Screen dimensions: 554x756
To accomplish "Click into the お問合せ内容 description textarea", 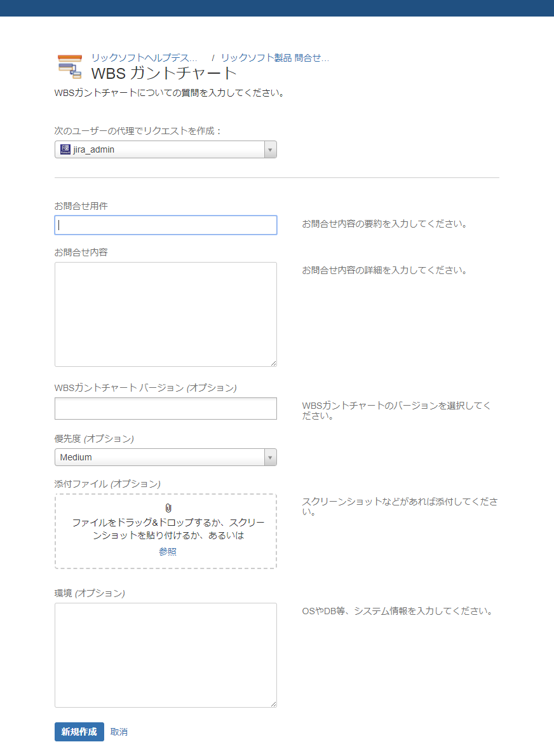I will point(166,314).
